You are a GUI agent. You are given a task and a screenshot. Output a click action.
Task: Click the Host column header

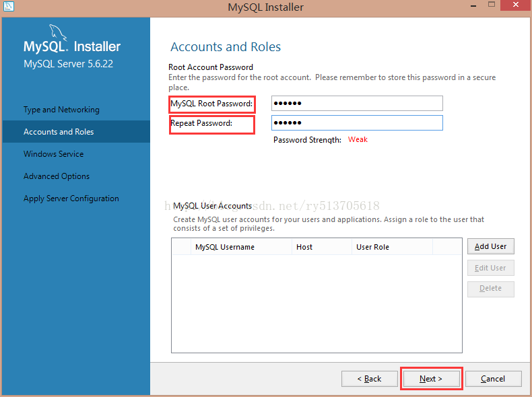pyautogui.click(x=304, y=247)
